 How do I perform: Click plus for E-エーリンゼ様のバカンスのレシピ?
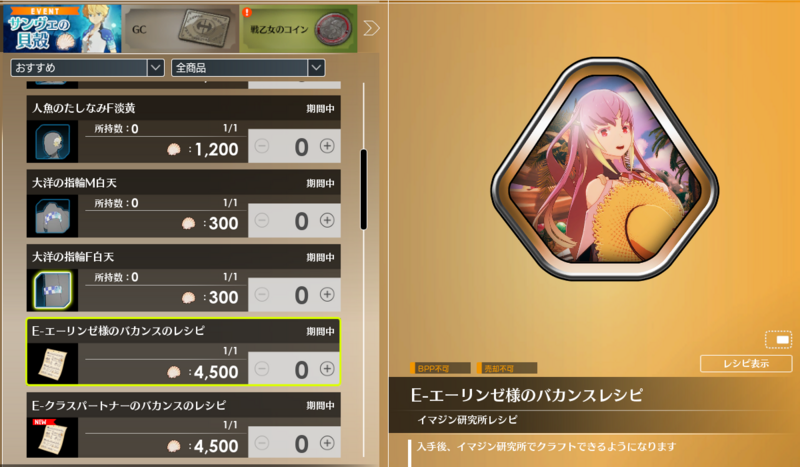[327, 368]
